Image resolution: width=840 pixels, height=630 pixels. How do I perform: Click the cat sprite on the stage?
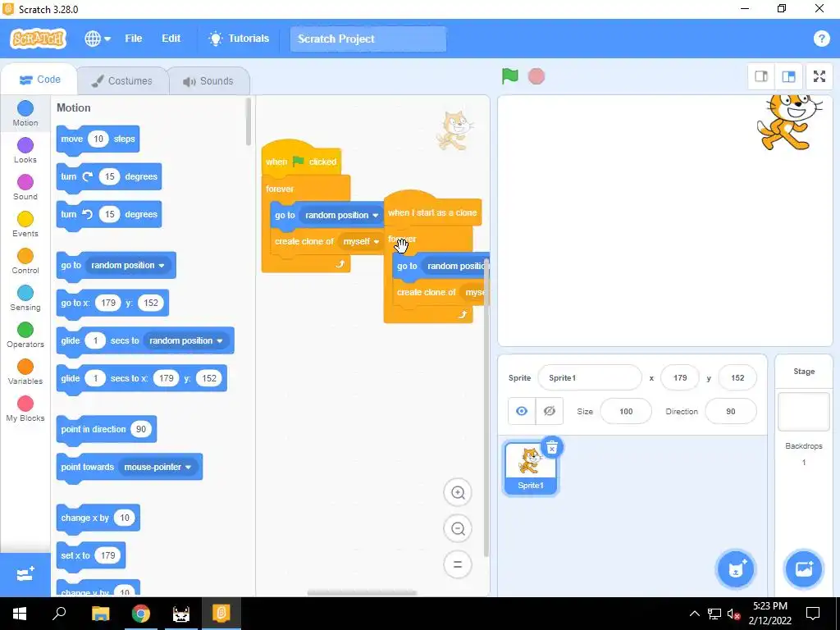tap(787, 123)
